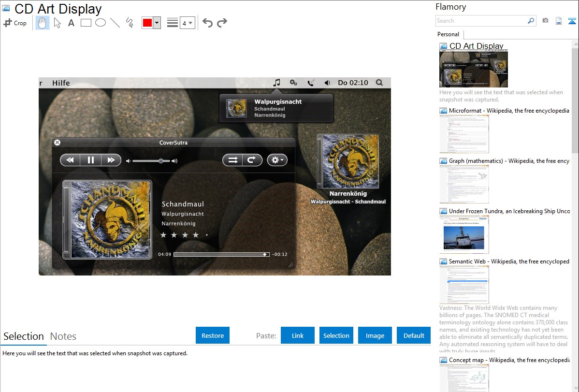Click the gears icon in the menu bar
The width and height of the screenshot is (579, 392).
click(293, 83)
